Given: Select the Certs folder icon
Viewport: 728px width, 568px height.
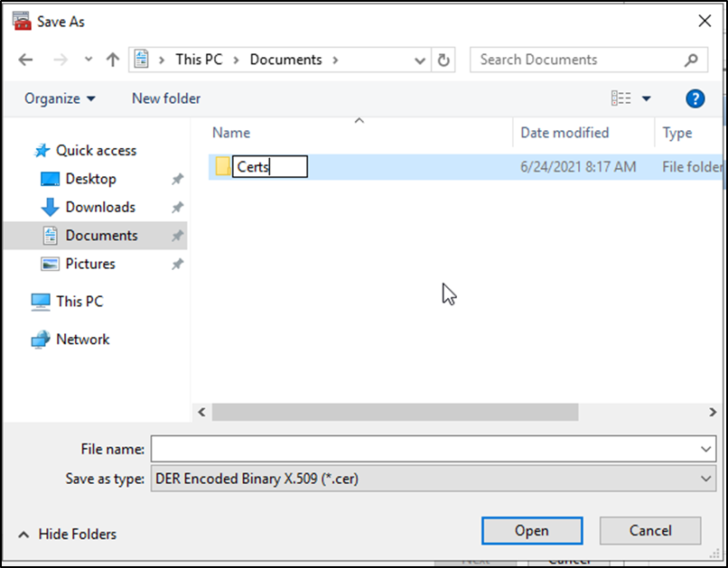Looking at the screenshot, I should click(222, 166).
